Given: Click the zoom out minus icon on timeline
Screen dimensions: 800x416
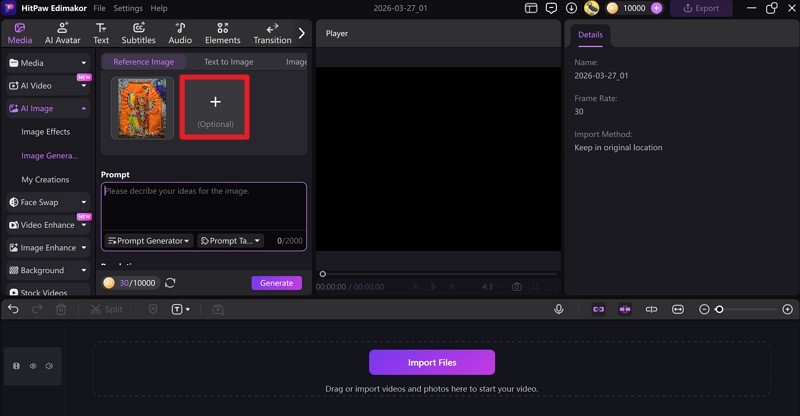Looking at the screenshot, I should click(704, 310).
